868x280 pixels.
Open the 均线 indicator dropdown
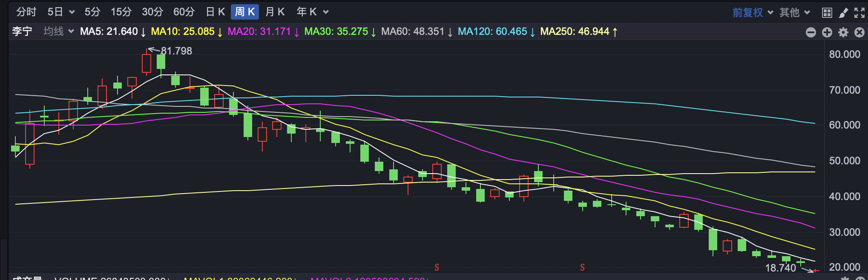(59, 31)
